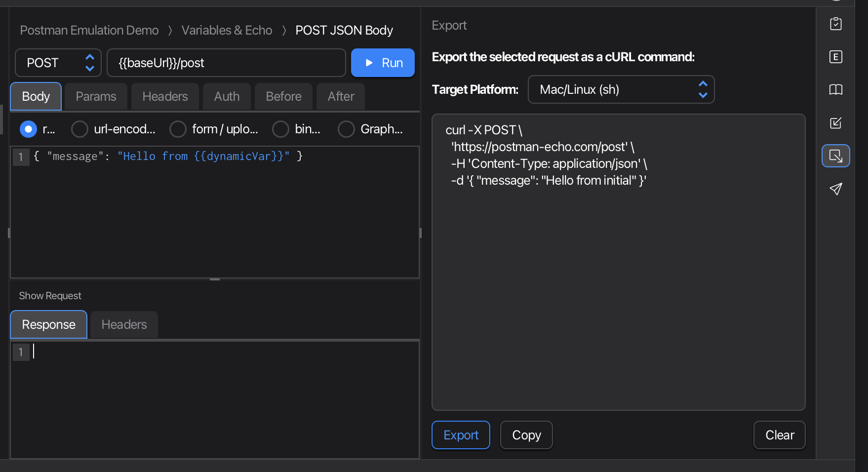This screenshot has width=868, height=472.
Task: Select the GraphQL body radio option
Action: pos(346,129)
